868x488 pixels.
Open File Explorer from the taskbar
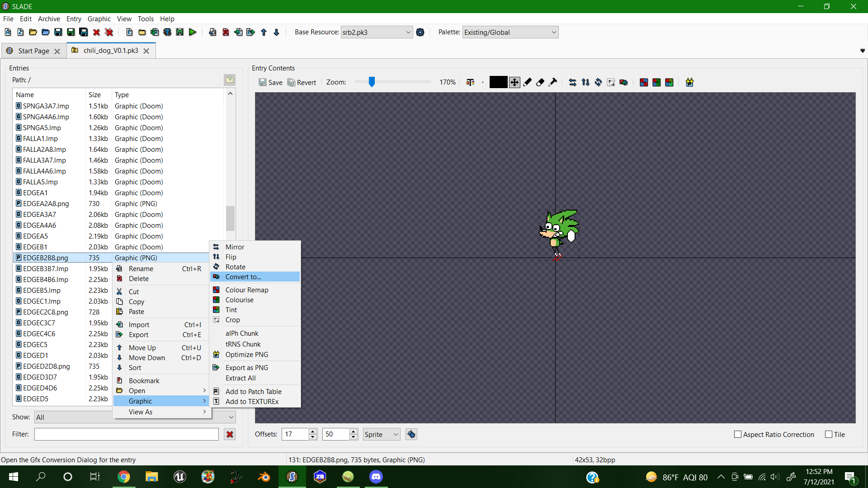click(151, 477)
